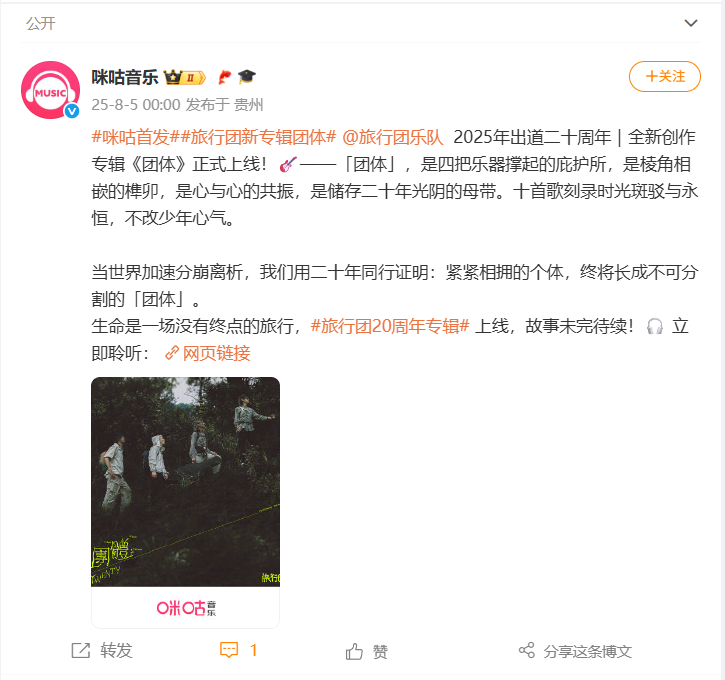The width and height of the screenshot is (725, 680).
Task: Expand the 公开 visibility chevron
Action: tap(691, 23)
